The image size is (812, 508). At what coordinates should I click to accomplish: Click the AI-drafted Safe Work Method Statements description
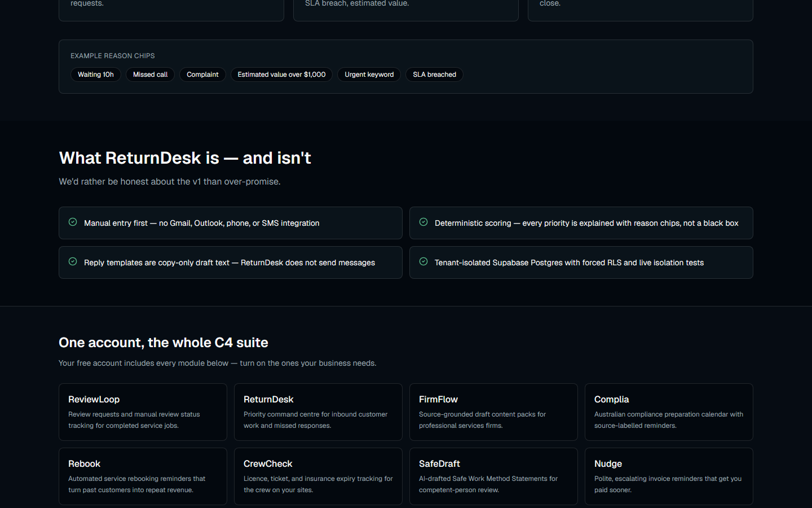tap(488, 484)
